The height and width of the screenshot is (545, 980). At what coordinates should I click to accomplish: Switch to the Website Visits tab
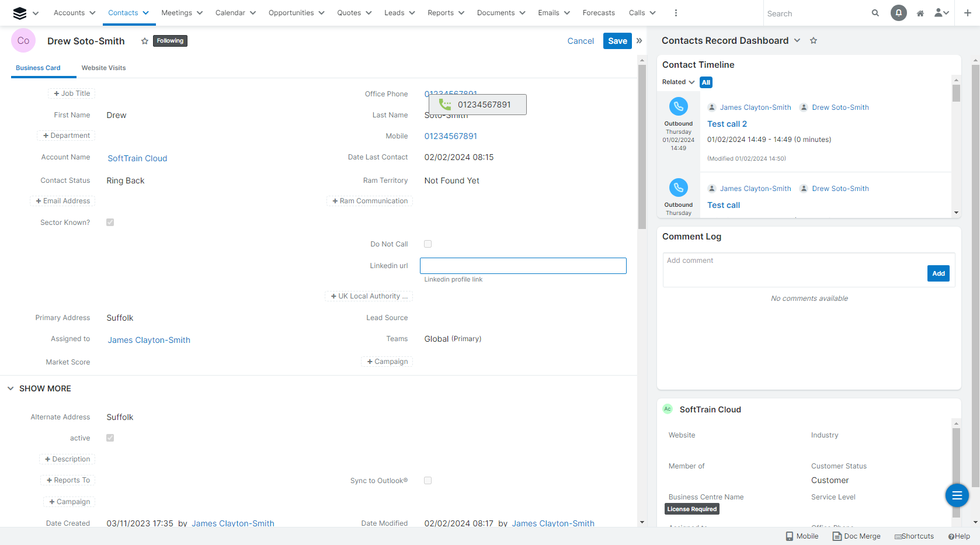[x=103, y=68]
